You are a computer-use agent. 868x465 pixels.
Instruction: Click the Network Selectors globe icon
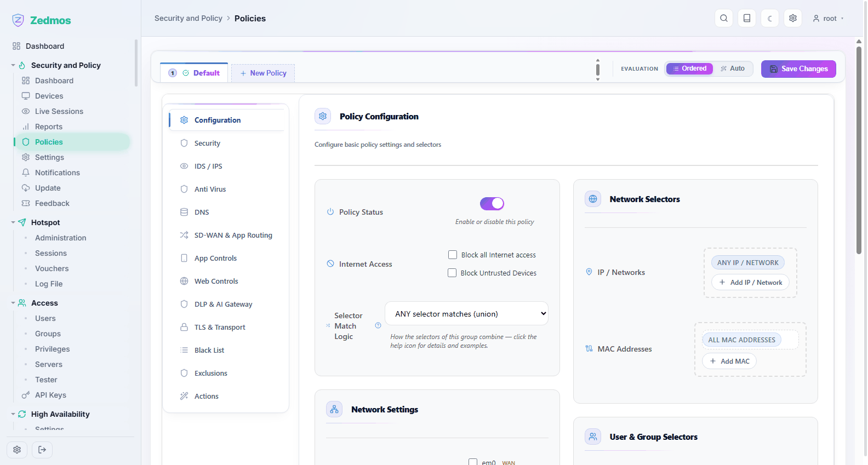tap(593, 199)
